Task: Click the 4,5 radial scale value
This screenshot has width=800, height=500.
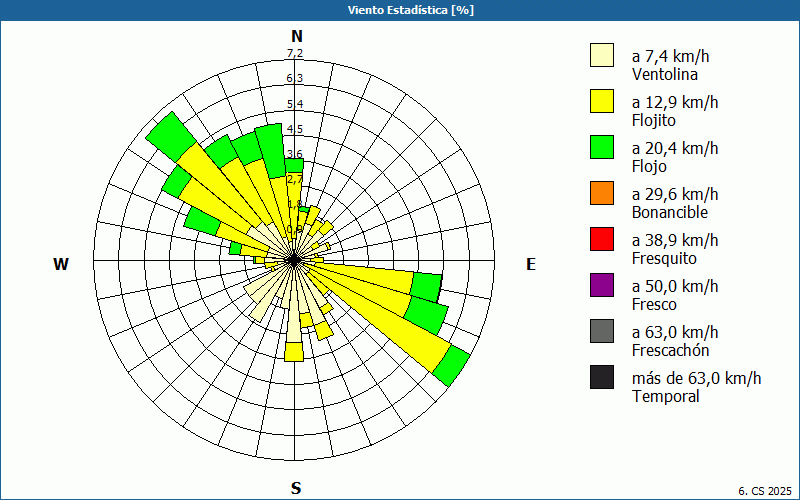Action: 295,129
